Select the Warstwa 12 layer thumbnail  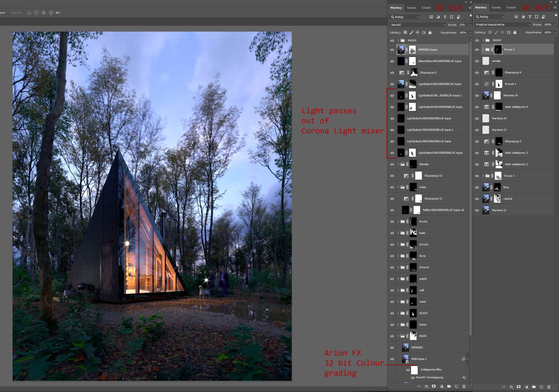486,210
